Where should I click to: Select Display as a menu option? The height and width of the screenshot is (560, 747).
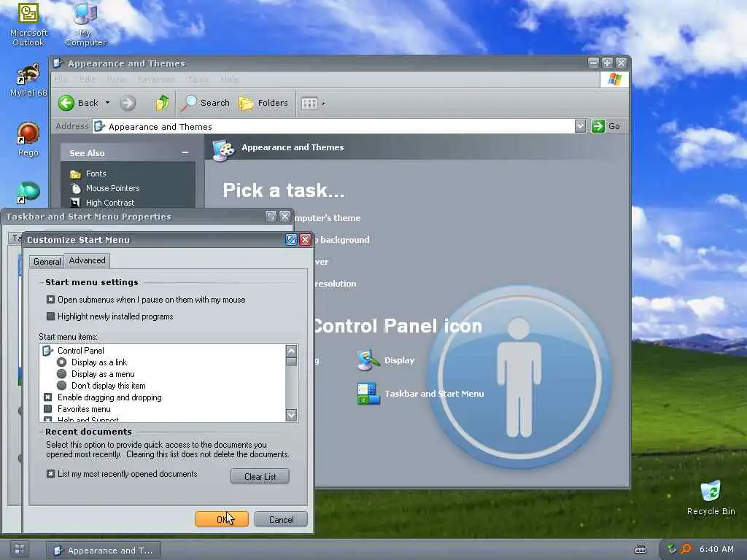coord(61,374)
